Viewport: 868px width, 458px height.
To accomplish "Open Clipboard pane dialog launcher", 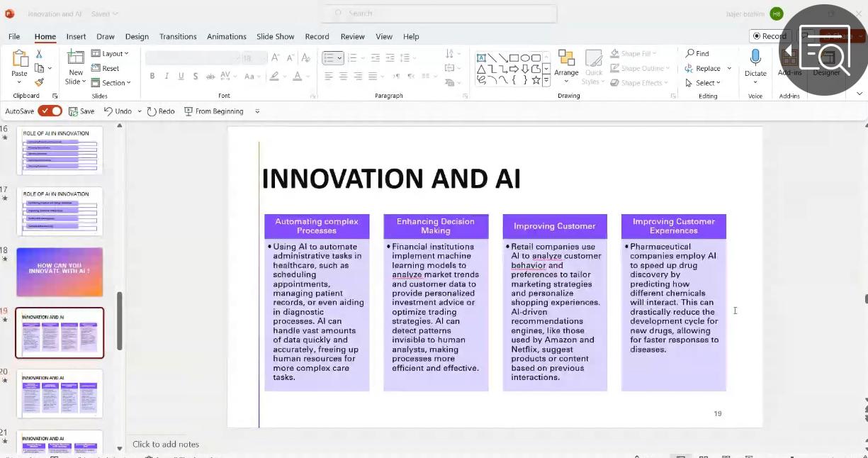I will [55, 96].
